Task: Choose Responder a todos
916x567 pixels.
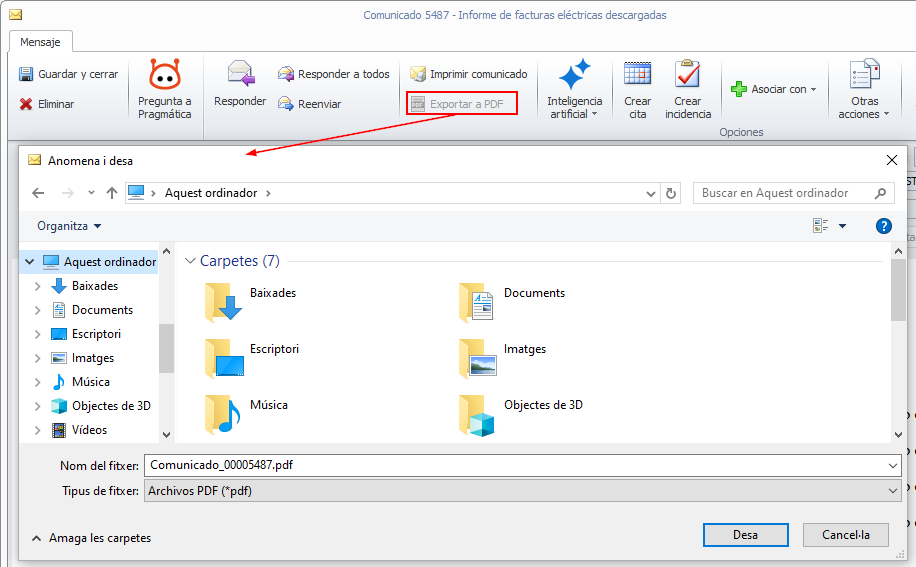Action: tap(334, 74)
